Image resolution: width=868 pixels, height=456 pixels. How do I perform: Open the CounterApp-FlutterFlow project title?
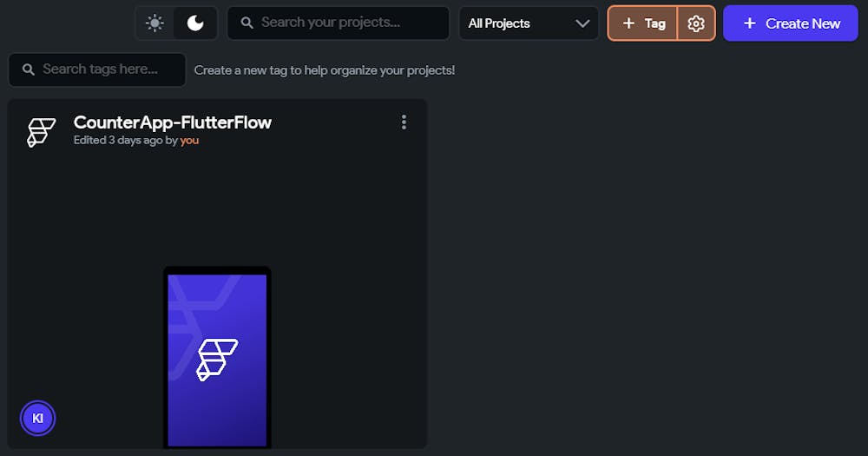tap(172, 122)
